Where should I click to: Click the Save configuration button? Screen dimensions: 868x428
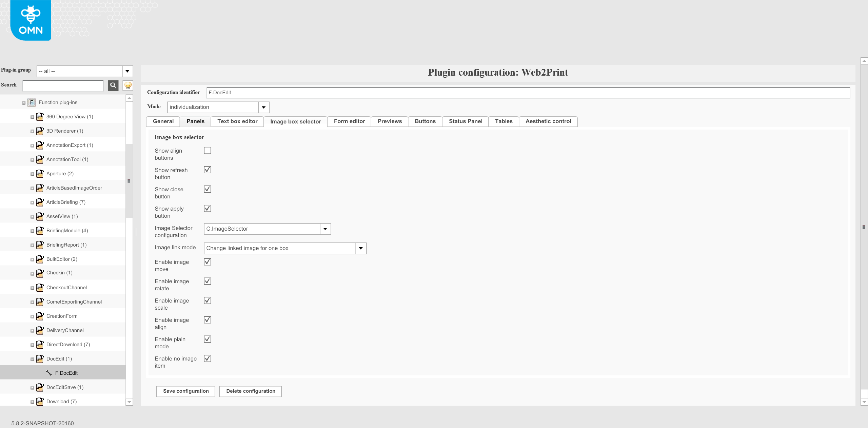(185, 391)
